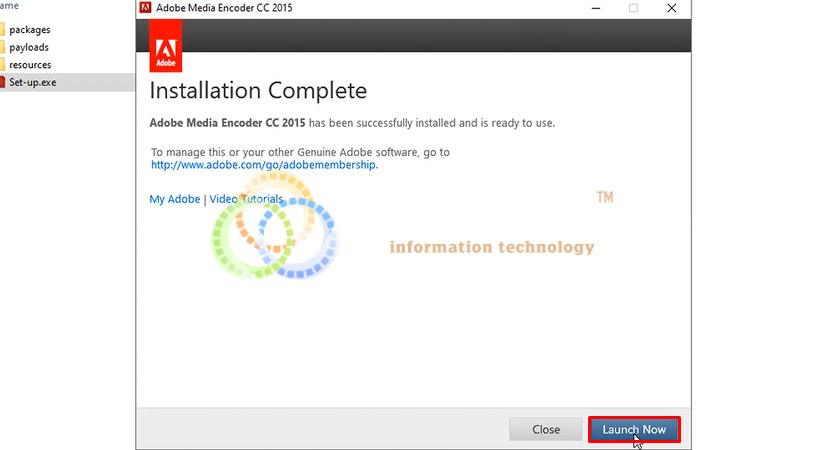This screenshot has height=450, width=820.
Task: Click the resources folder icon
Action: point(2,65)
